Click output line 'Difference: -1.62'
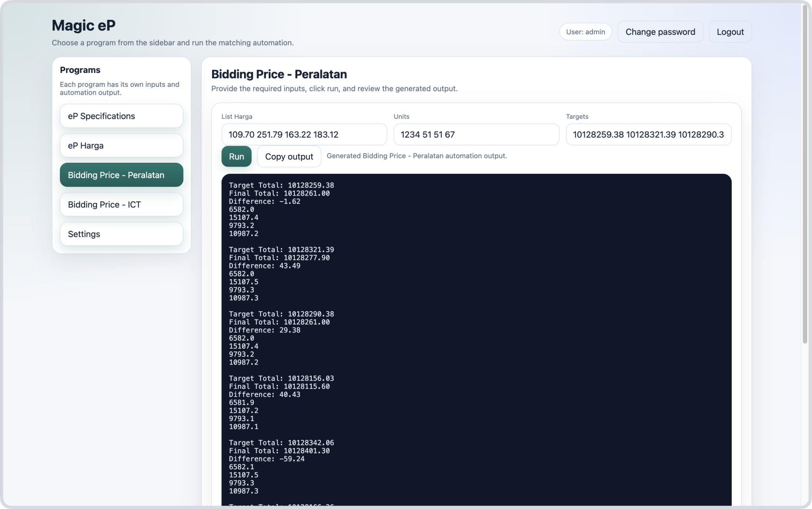812x509 pixels. (x=264, y=201)
